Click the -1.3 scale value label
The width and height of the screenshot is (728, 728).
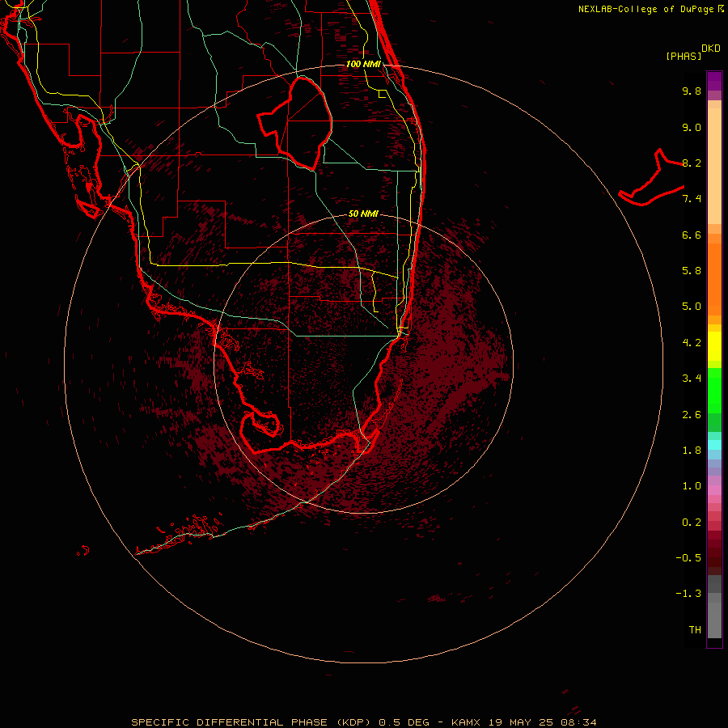coord(688,594)
